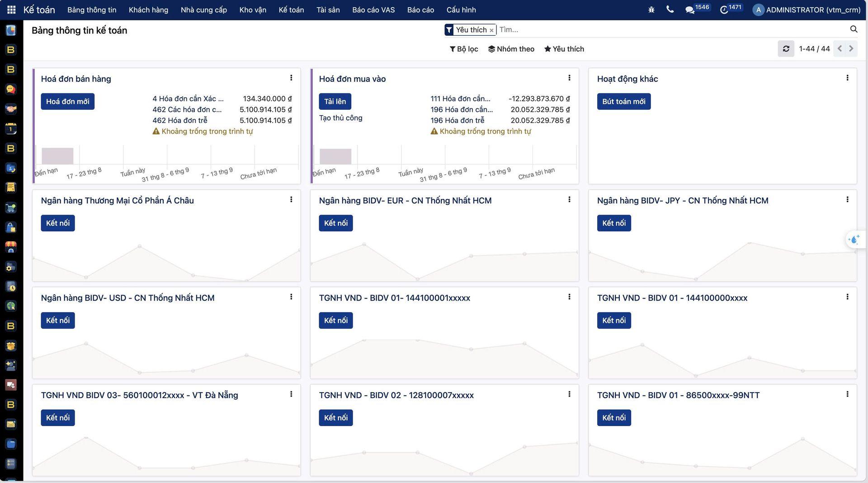The width and height of the screenshot is (868, 483).
Task: Open kebab menu on Hoá đơn bán hàng card
Action: [x=291, y=78]
